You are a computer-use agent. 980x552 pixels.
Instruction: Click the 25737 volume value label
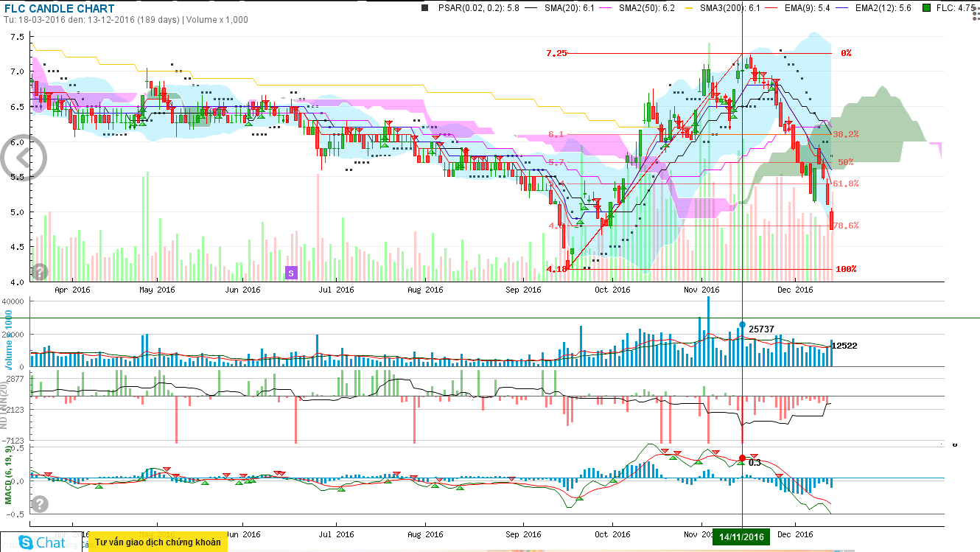(762, 329)
